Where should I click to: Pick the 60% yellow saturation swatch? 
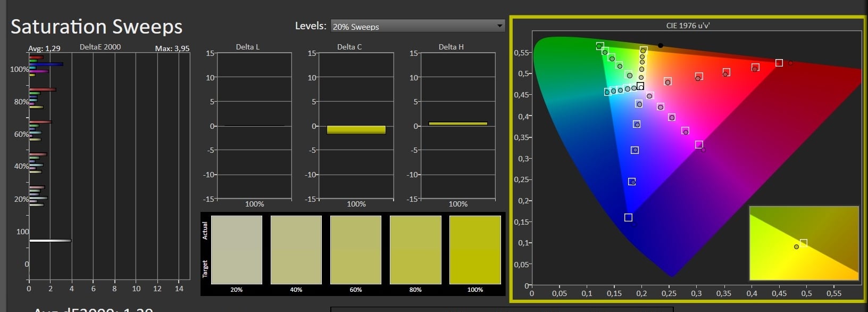click(x=356, y=250)
